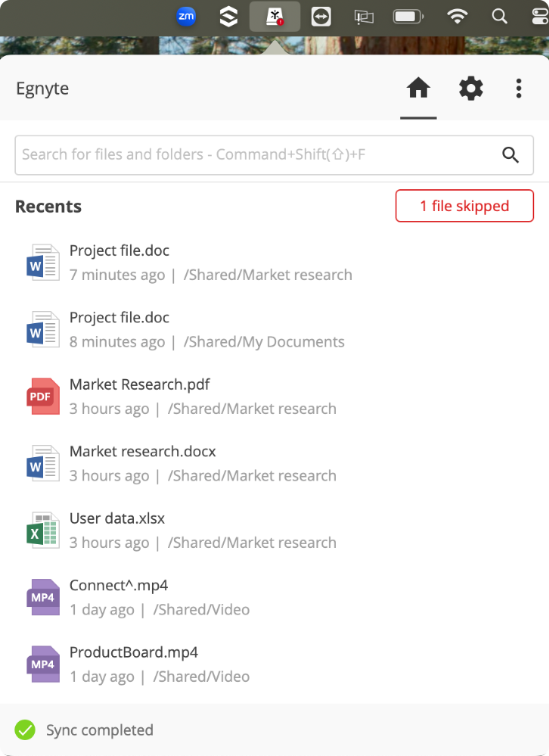Click the PDF icon for Market Research.pdf
Viewport: 549px width, 756px height.
pyautogui.click(x=43, y=397)
